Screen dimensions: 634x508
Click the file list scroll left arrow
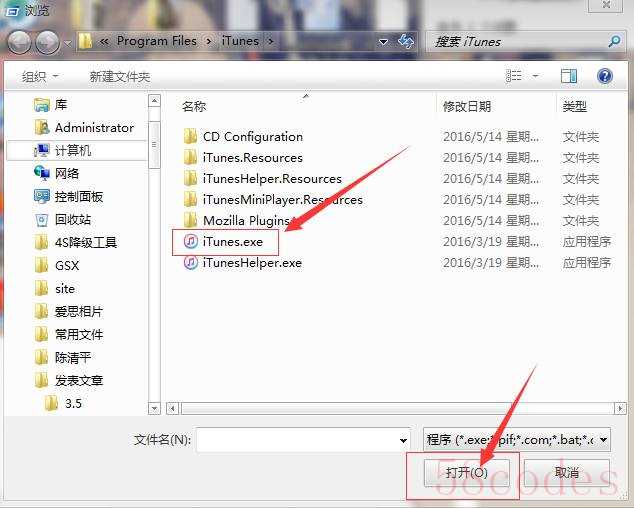pos(173,409)
